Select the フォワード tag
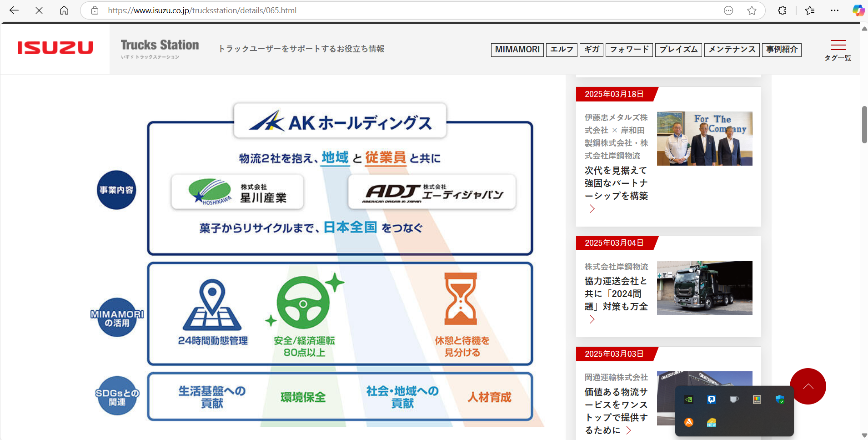This screenshot has height=440, width=868. pyautogui.click(x=629, y=50)
